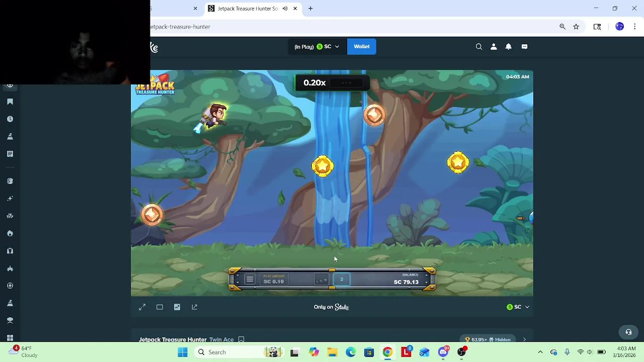Screen dimensions: 644x362
Task: Click the Chrome zoom magnifier icon
Action: point(562,27)
